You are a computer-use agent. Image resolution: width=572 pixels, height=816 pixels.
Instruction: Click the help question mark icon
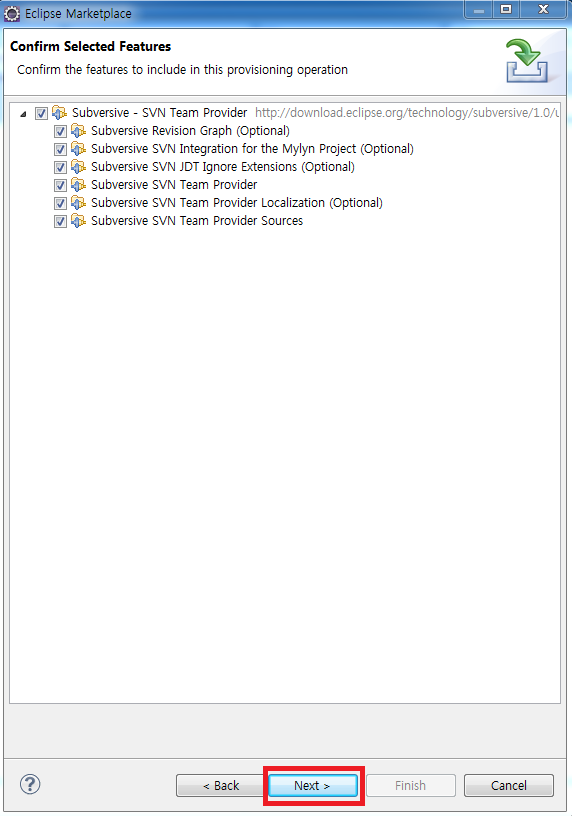30,784
